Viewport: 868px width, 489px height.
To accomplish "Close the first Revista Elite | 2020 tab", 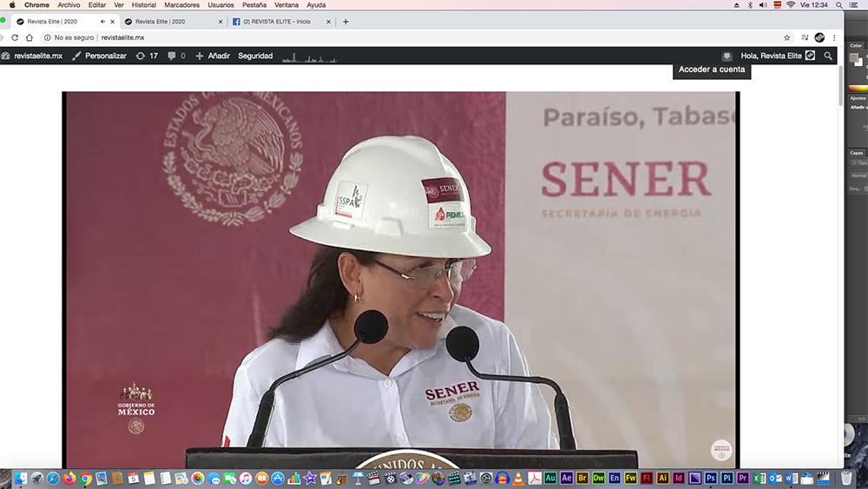I will [112, 22].
